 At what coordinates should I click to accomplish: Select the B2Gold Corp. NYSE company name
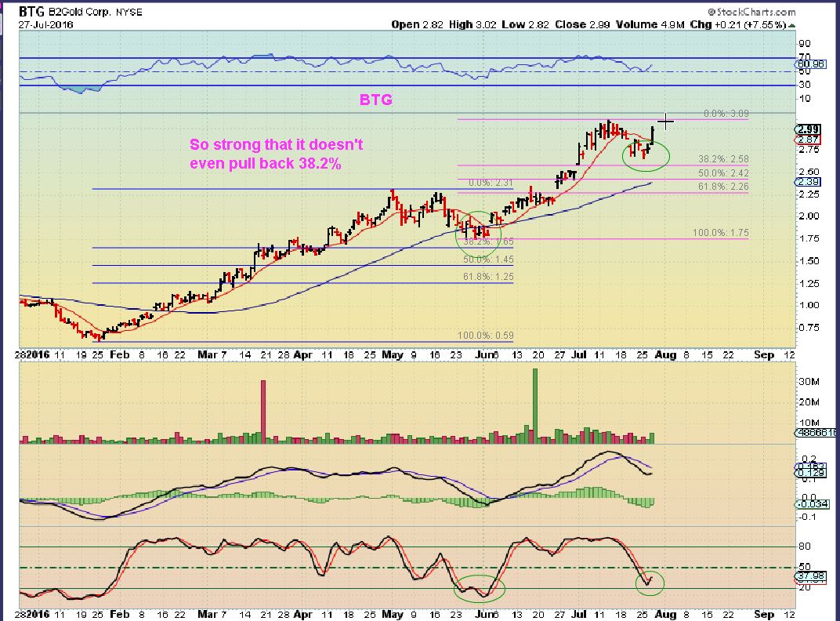[x=95, y=12]
